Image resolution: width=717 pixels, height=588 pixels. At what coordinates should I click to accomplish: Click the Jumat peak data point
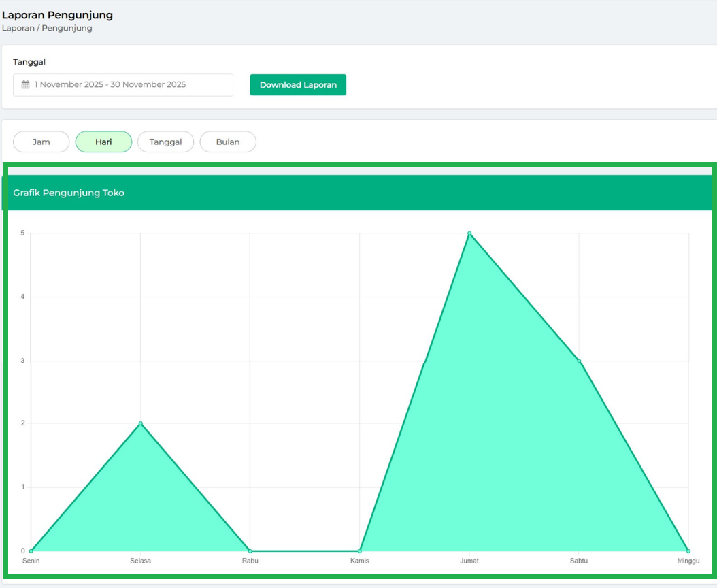(469, 233)
